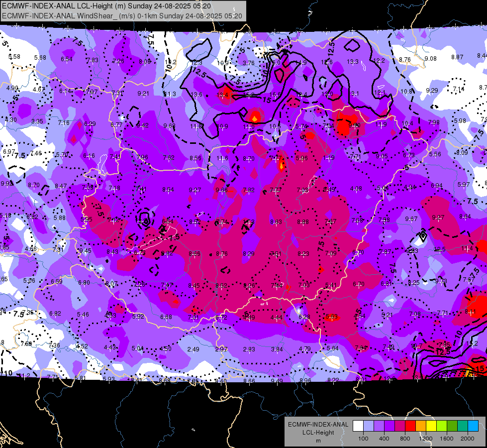Click the legend tick label 2000
This screenshot has height=448, width=487.
click(468, 439)
